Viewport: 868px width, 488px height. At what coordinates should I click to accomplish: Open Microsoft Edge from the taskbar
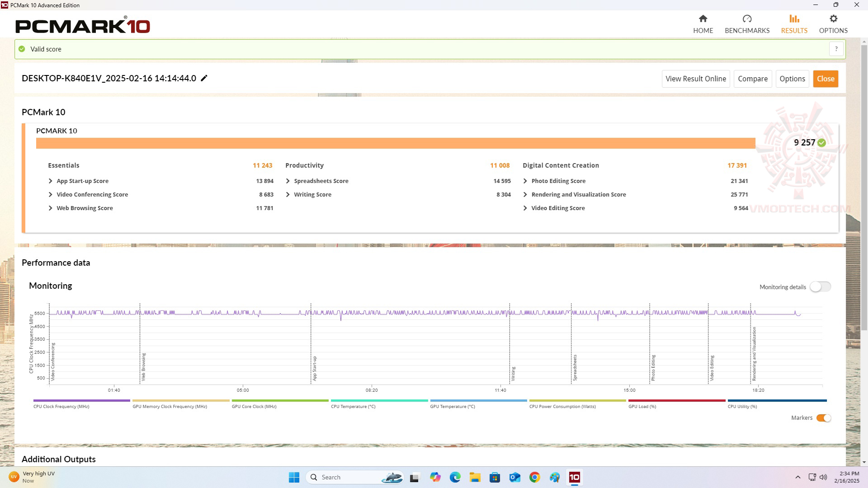455,477
